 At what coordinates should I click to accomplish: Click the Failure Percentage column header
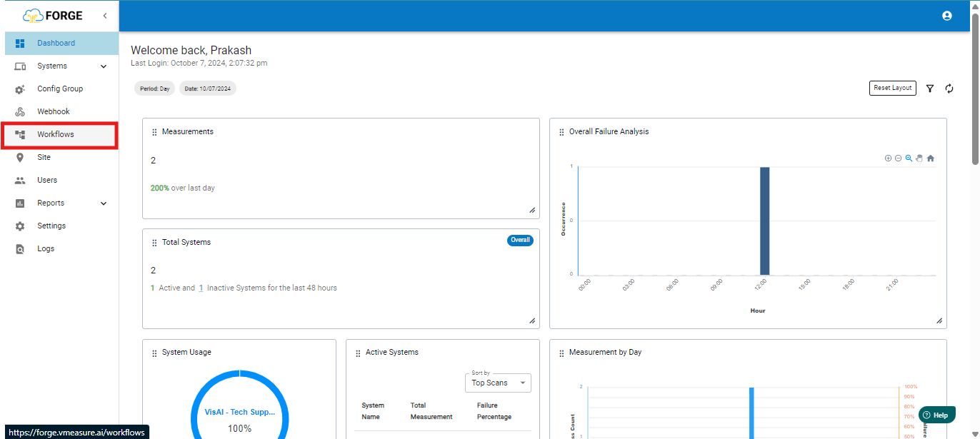[x=494, y=411]
